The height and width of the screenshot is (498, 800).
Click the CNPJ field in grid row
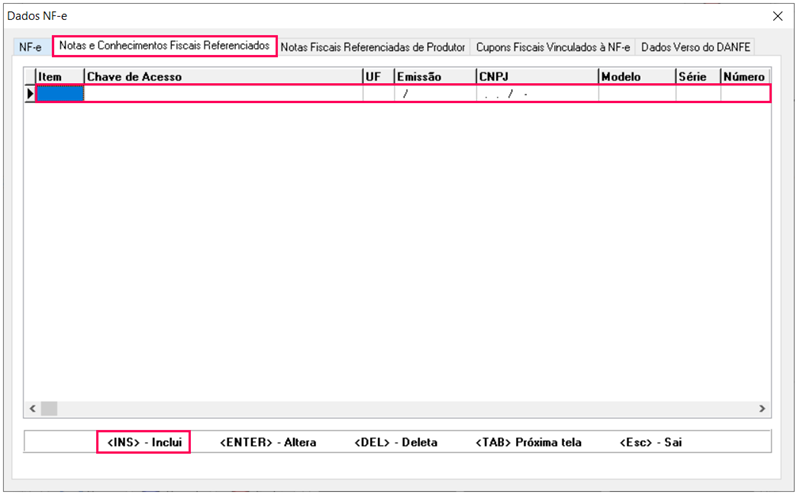(x=536, y=94)
